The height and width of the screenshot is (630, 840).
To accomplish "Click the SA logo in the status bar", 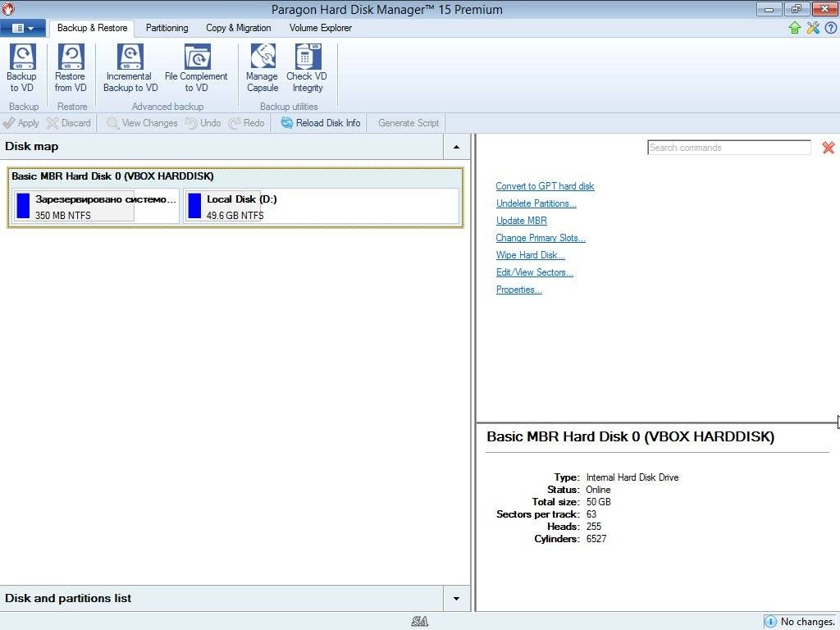I will coord(420,622).
